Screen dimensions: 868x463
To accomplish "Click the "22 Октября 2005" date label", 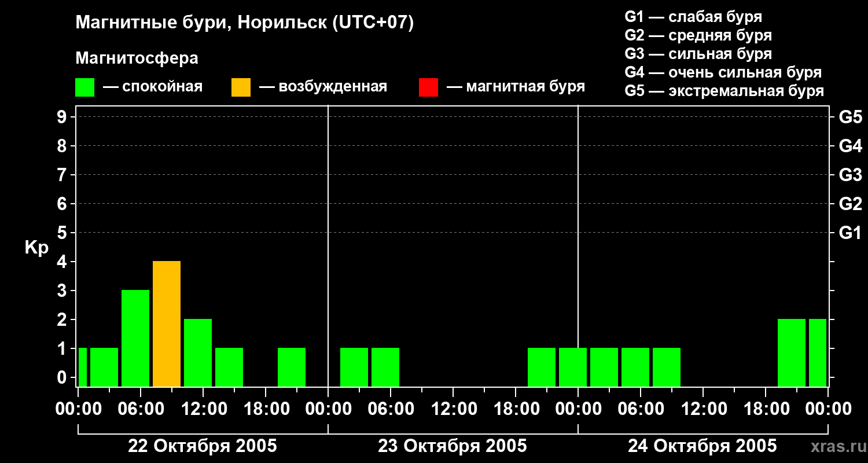I will click(203, 446).
